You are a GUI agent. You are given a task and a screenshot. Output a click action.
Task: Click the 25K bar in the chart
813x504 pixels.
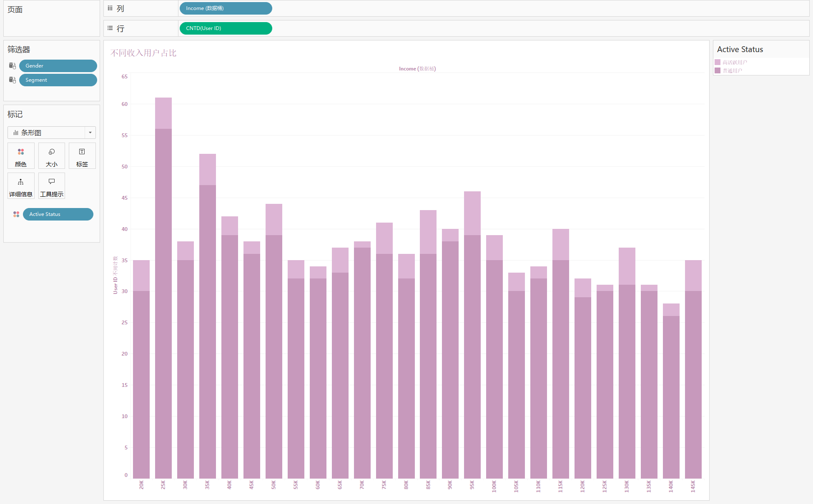pyautogui.click(x=163, y=292)
